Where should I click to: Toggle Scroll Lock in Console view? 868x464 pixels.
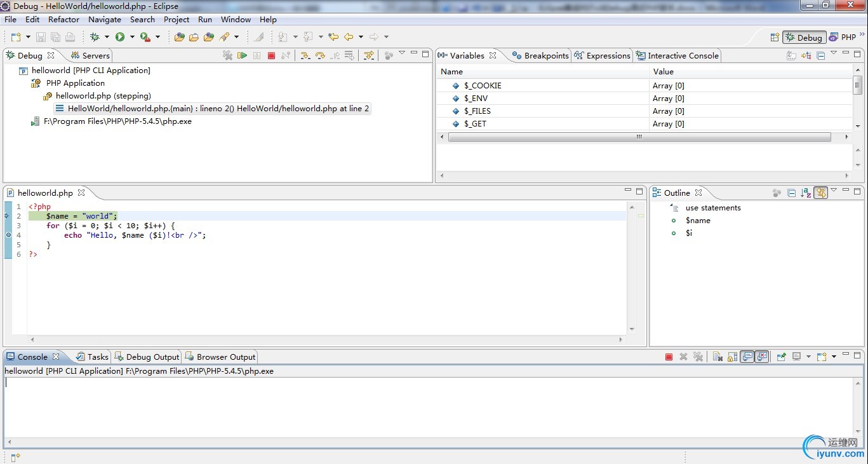[732, 357]
